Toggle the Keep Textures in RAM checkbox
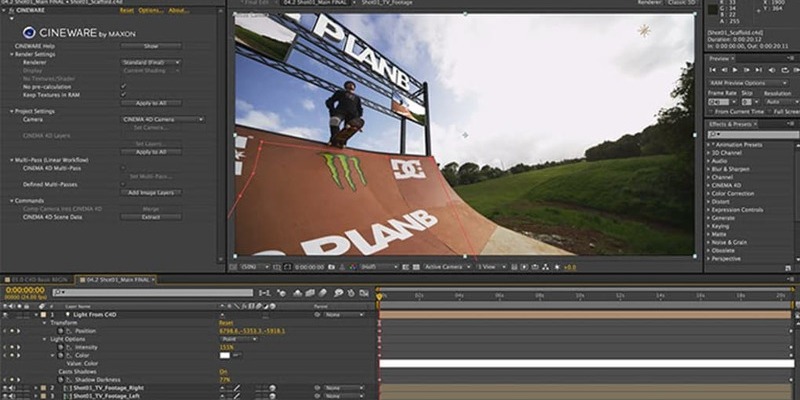The height and width of the screenshot is (400, 800). [x=123, y=95]
